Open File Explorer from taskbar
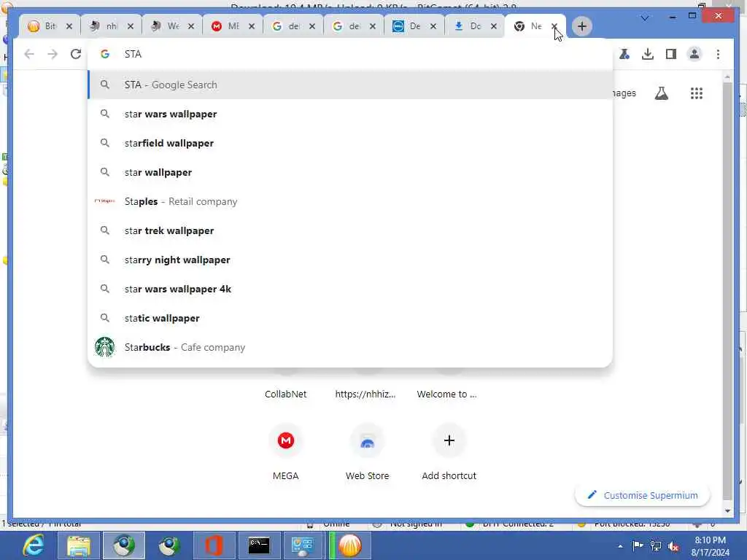Screen dimensions: 747x560 click(x=79, y=545)
